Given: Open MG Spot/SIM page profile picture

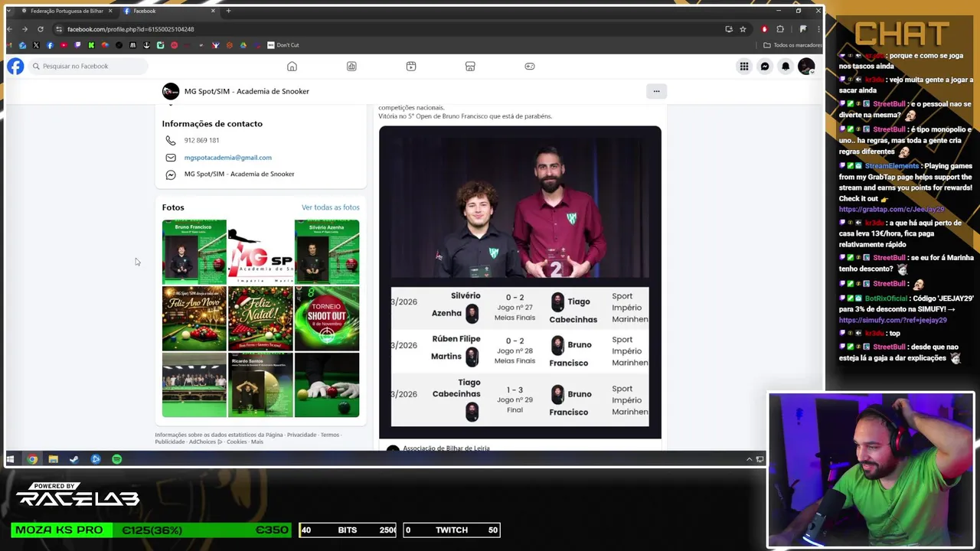Looking at the screenshot, I should (171, 91).
